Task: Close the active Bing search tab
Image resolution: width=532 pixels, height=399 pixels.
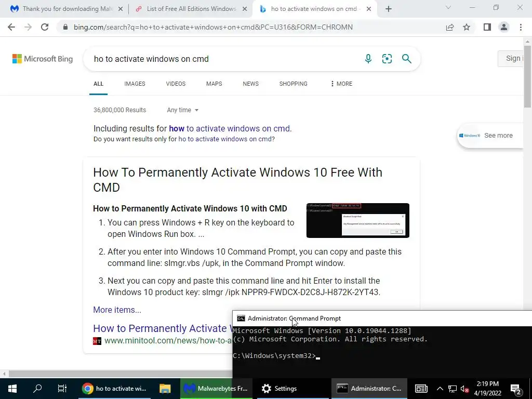Action: click(x=369, y=9)
